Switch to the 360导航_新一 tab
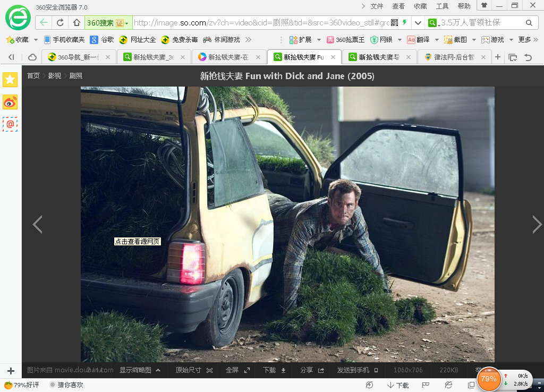 pyautogui.click(x=79, y=57)
